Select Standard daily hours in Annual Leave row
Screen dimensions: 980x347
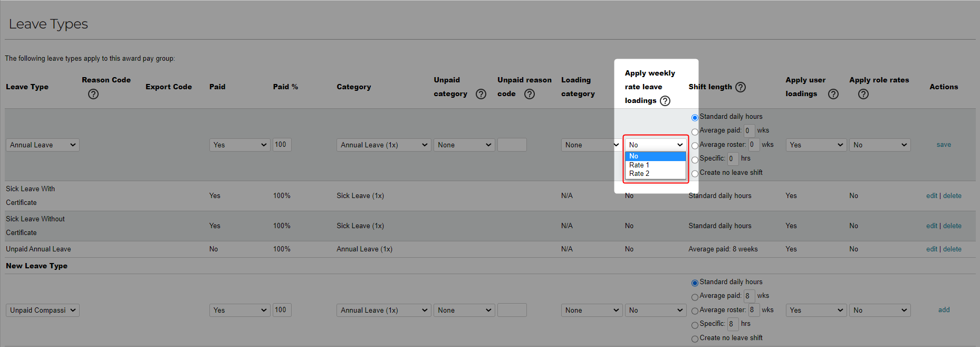pyautogui.click(x=695, y=118)
